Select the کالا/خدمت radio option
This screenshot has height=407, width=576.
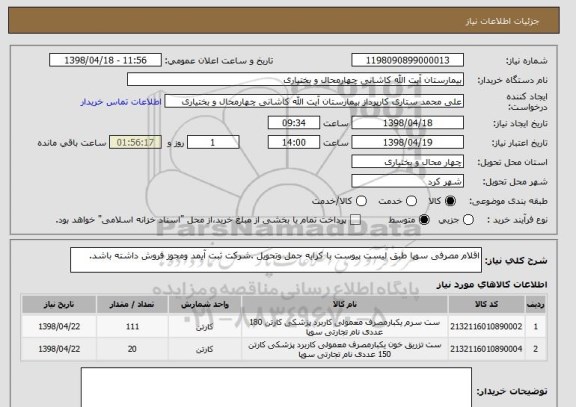pyautogui.click(x=361, y=201)
